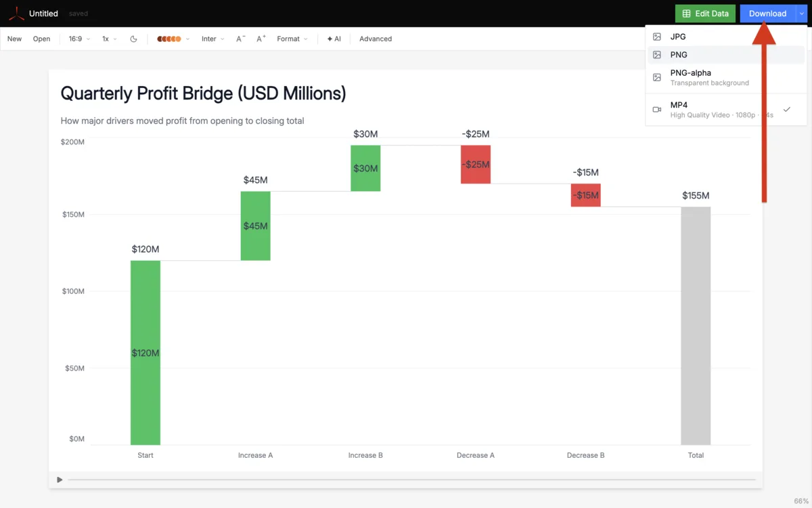The image size is (812, 508).
Task: Choose PNG-alpha transparent background export
Action: tap(726, 77)
